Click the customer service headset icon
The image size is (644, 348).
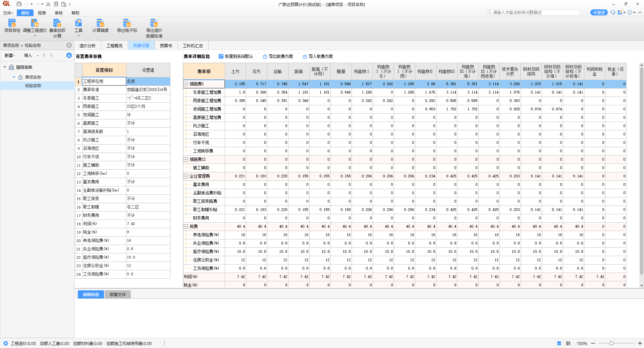(x=613, y=12)
